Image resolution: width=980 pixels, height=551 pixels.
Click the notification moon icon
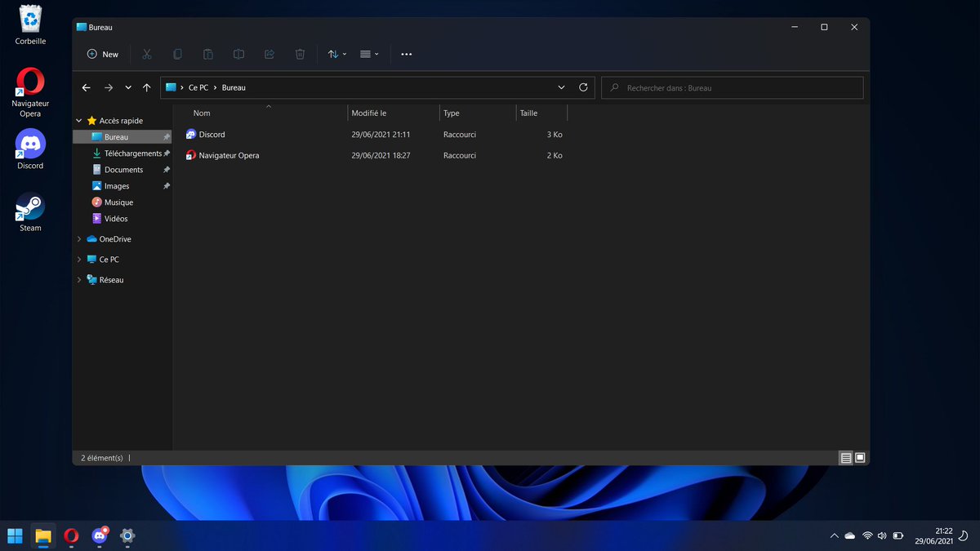[x=964, y=535]
